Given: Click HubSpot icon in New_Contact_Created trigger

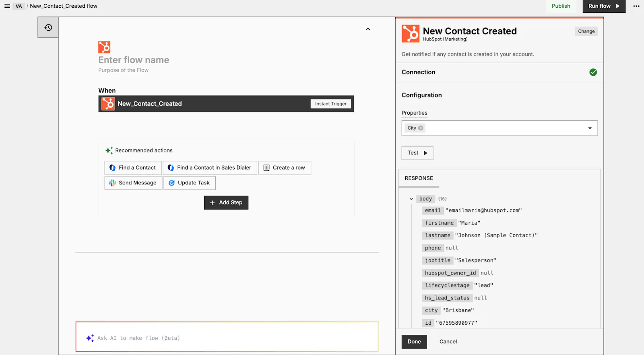Looking at the screenshot, I should pyautogui.click(x=108, y=104).
